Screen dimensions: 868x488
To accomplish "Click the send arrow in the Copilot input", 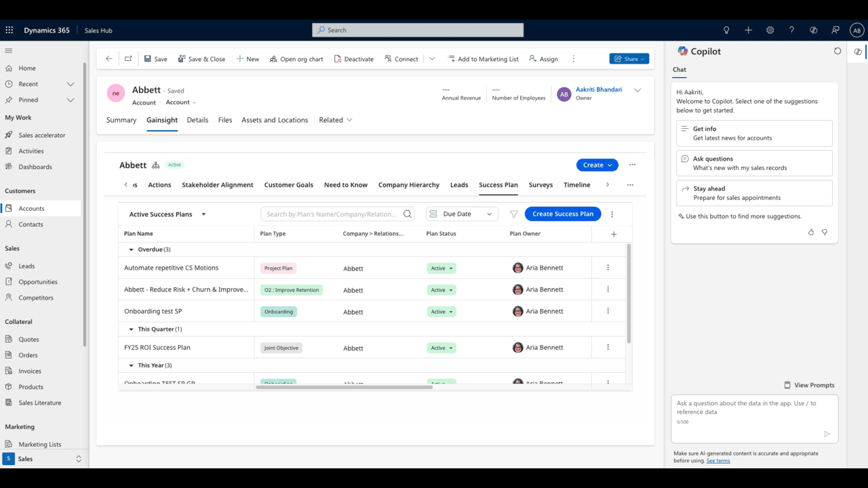I will pyautogui.click(x=827, y=434).
